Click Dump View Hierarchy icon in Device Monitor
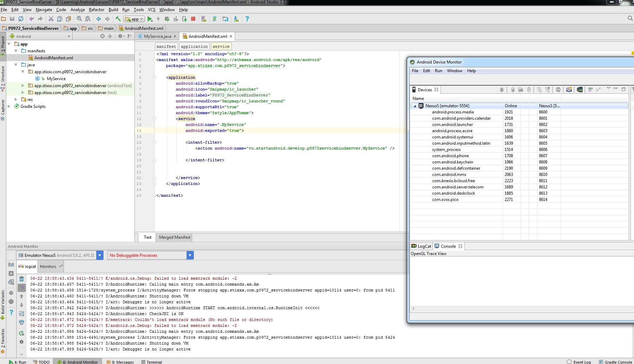634x364 pixels. pyautogui.click(x=579, y=90)
